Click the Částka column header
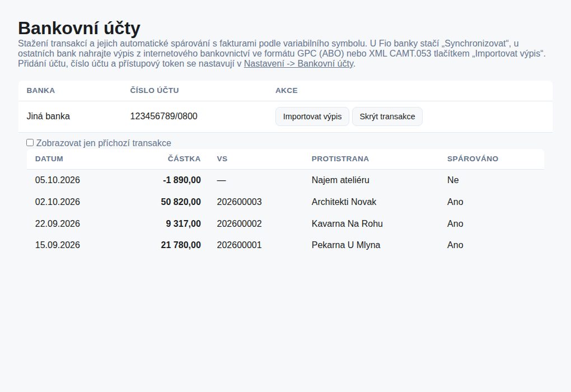The height and width of the screenshot is (392, 571). tap(184, 159)
